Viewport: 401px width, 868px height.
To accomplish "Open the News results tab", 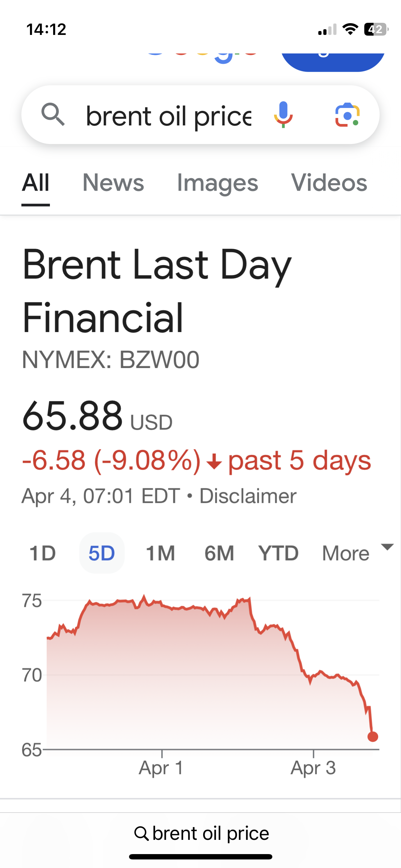I will 113,183.
